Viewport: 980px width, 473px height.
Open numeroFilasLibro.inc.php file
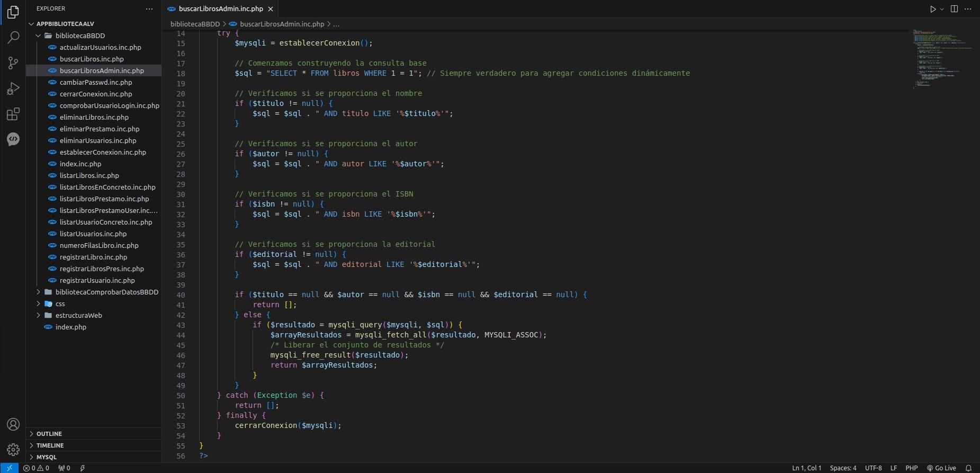click(x=94, y=245)
